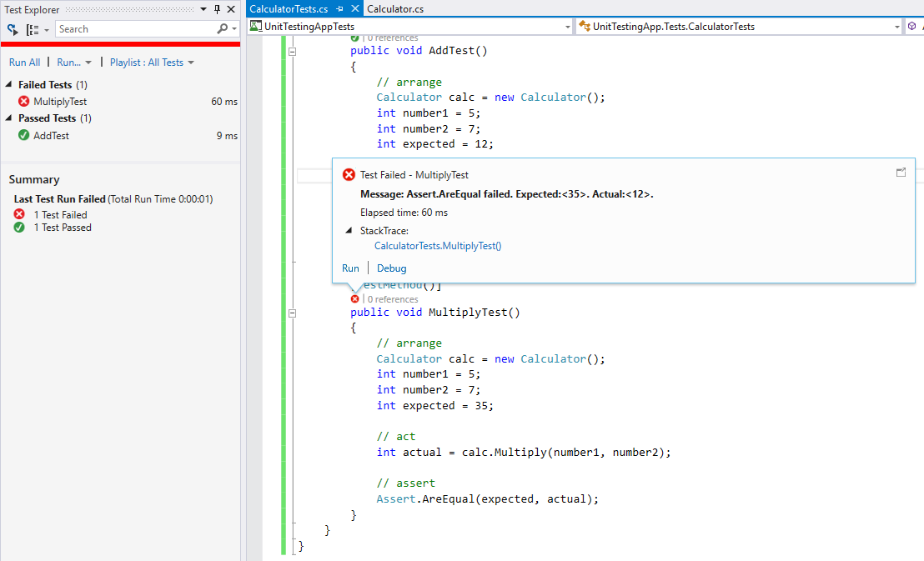This screenshot has height=561, width=924.
Task: Open the Run... dropdown menu
Action: 74,63
